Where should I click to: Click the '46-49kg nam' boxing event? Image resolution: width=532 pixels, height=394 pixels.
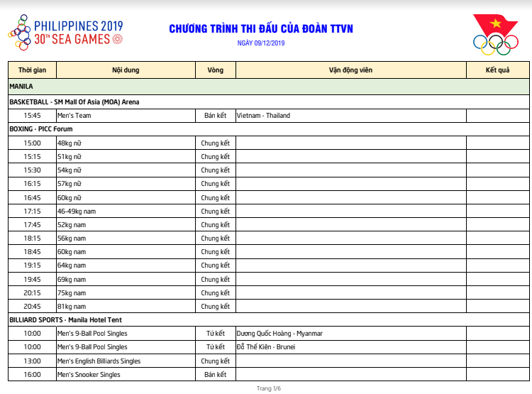tap(126, 212)
